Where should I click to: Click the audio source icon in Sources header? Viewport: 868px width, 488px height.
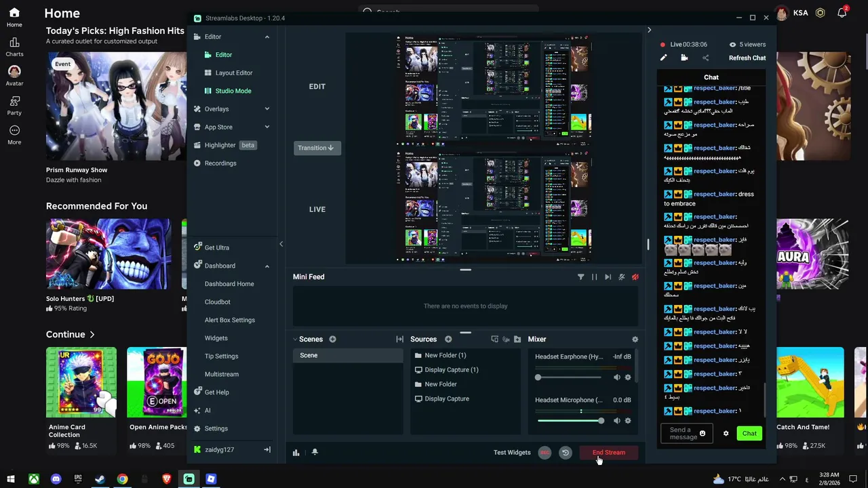506,339
